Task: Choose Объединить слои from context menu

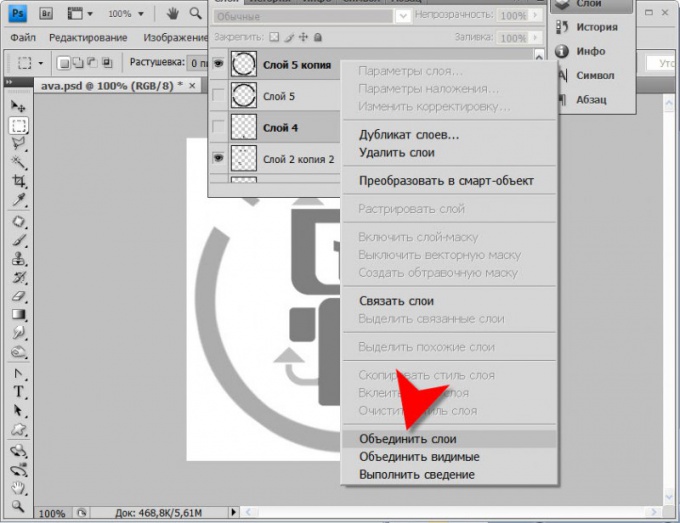Action: [449, 439]
